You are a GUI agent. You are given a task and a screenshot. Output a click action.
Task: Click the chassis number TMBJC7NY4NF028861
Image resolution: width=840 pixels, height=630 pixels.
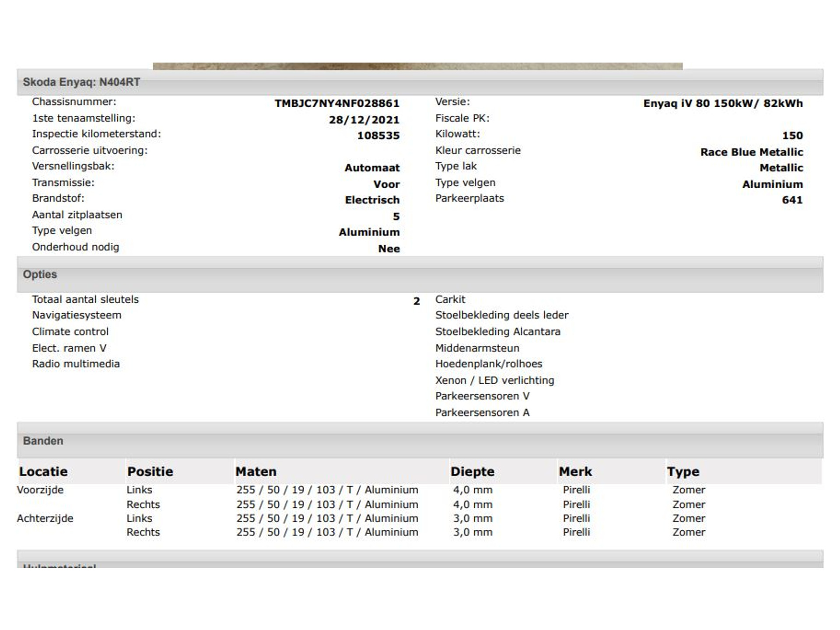pyautogui.click(x=336, y=104)
